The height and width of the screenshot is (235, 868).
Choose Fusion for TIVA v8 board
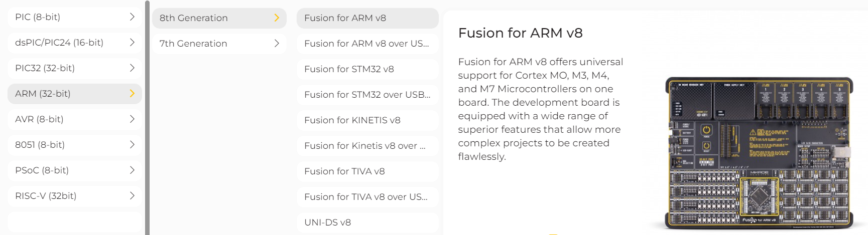point(367,171)
